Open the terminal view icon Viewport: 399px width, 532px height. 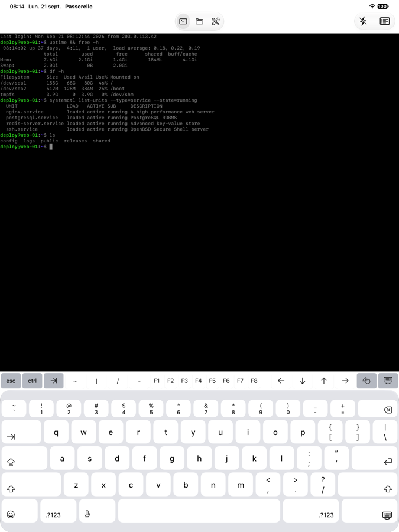(183, 21)
